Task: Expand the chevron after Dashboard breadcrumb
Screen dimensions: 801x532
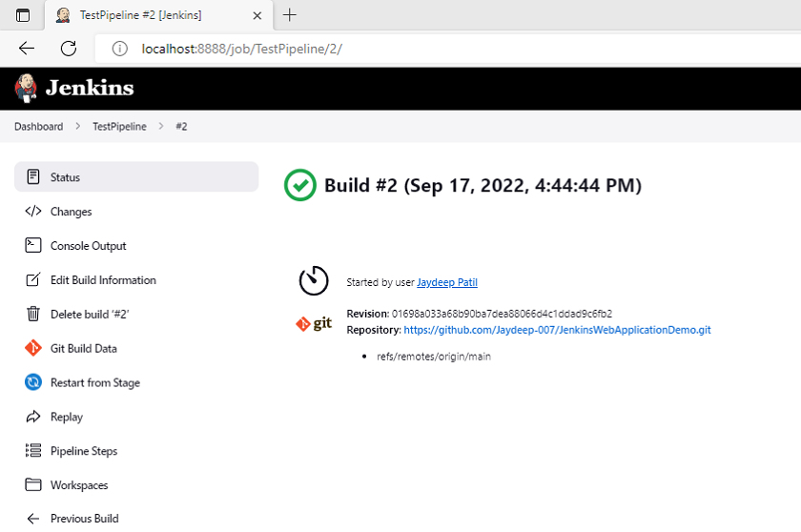Action: (x=77, y=126)
